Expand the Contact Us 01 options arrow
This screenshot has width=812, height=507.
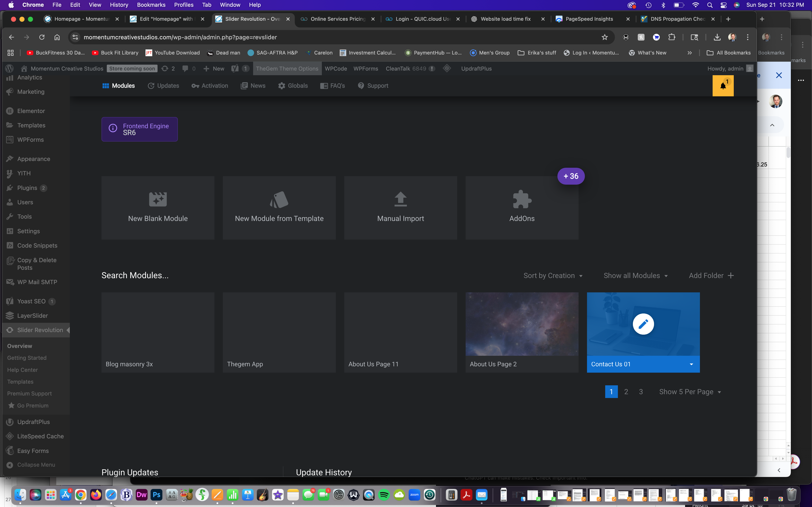click(x=691, y=364)
